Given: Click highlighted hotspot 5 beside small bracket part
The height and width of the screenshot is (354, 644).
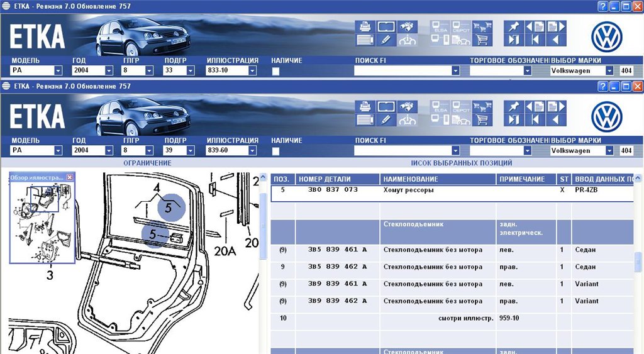Looking at the screenshot, I should point(155,235).
